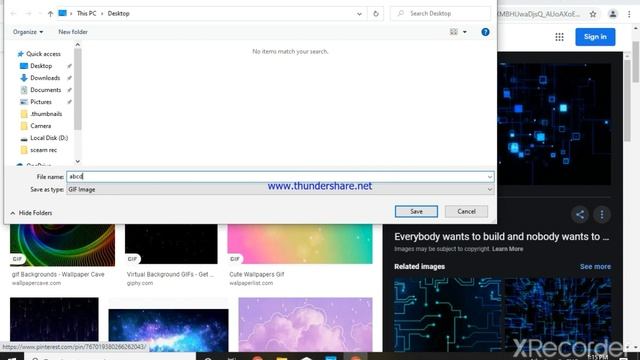Select the scearn rec folder
This screenshot has height=360, width=640.
click(x=43, y=150)
